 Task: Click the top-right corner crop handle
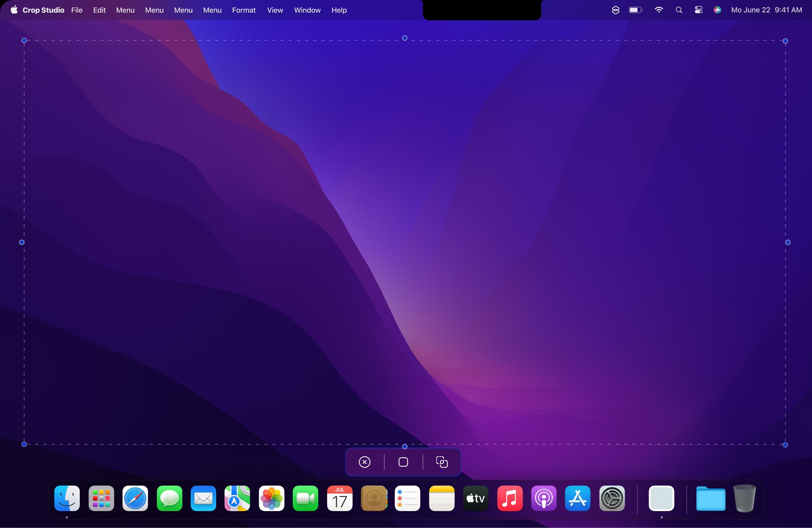[785, 41]
